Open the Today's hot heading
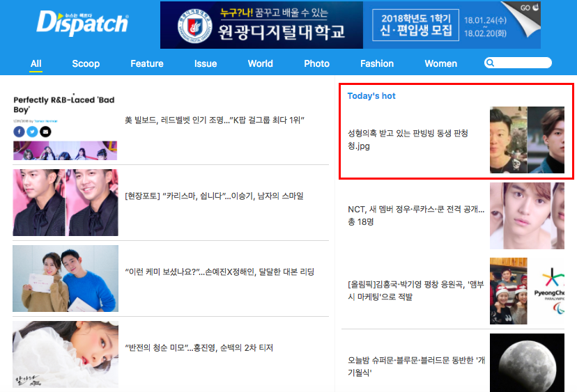Viewport: 577px width, 392px height. (x=371, y=96)
